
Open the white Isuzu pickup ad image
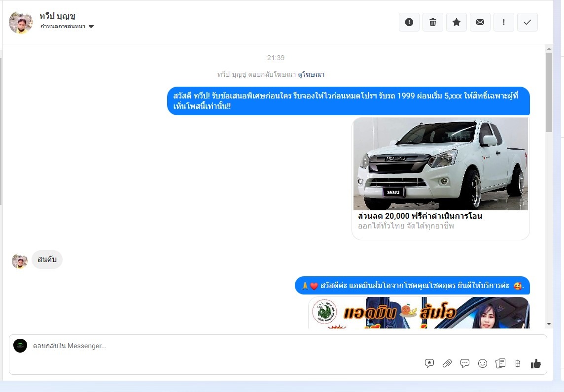coord(441,164)
